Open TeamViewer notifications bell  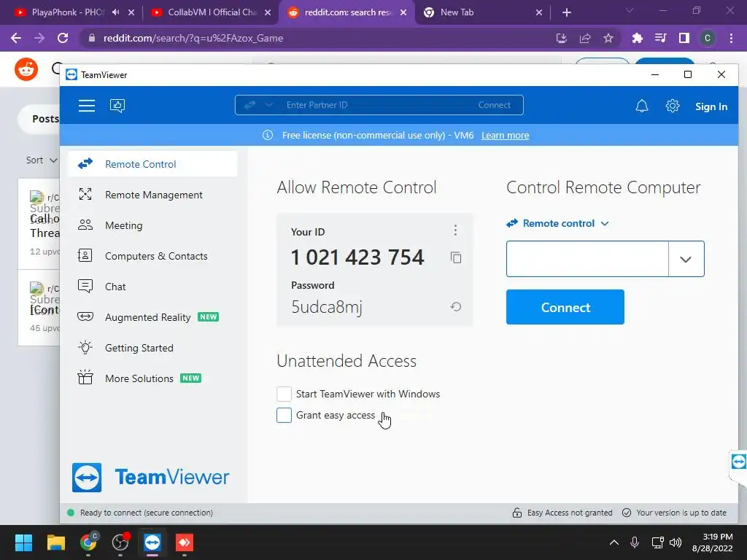[642, 106]
